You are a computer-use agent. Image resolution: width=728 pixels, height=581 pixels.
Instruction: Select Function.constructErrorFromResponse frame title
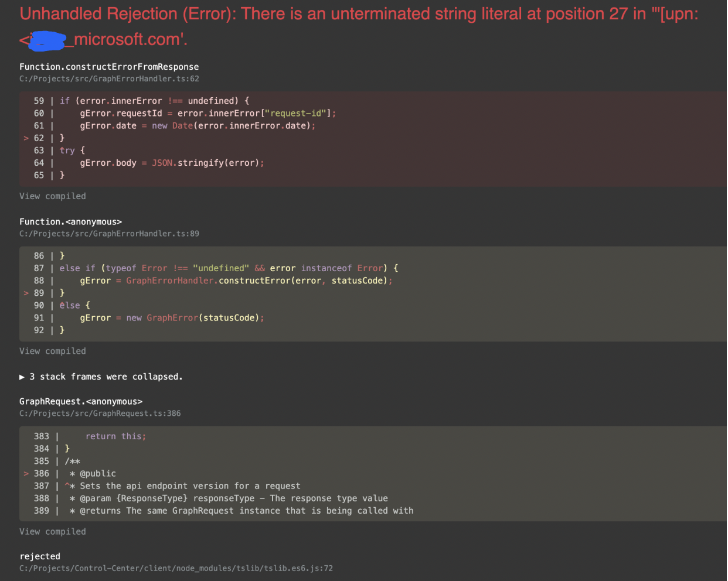(x=109, y=67)
